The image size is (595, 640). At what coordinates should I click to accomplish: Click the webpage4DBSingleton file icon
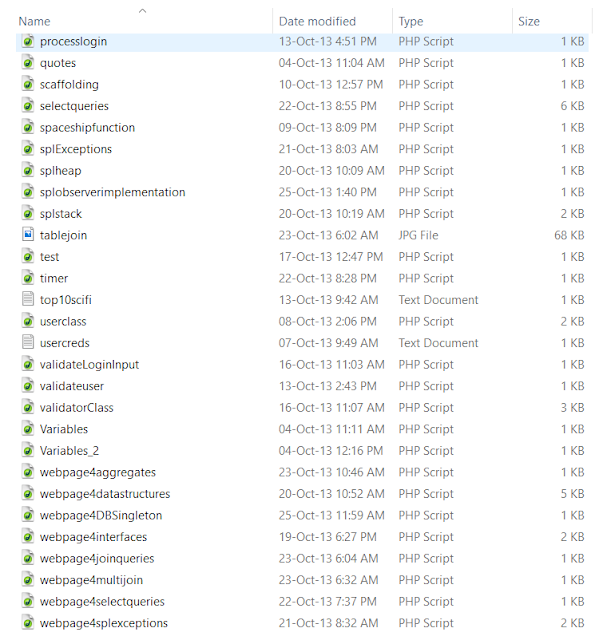pos(28,516)
